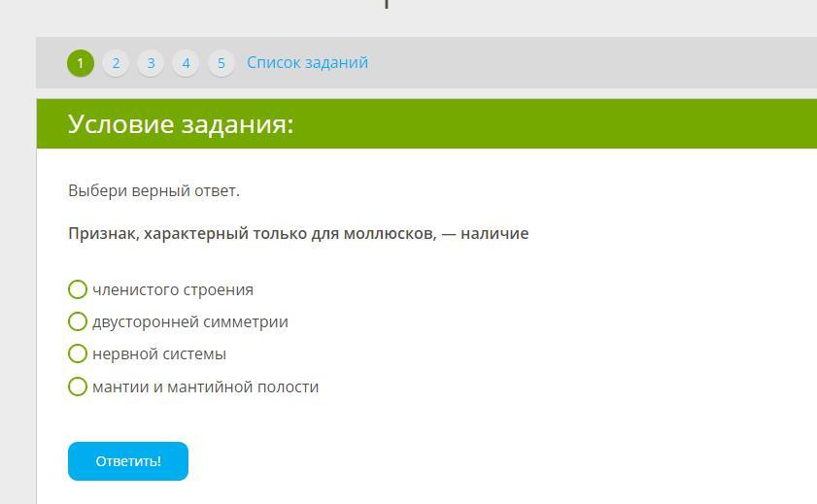817x504 pixels.
Task: Select the 'членистого строения' answer option
Action: [78, 289]
